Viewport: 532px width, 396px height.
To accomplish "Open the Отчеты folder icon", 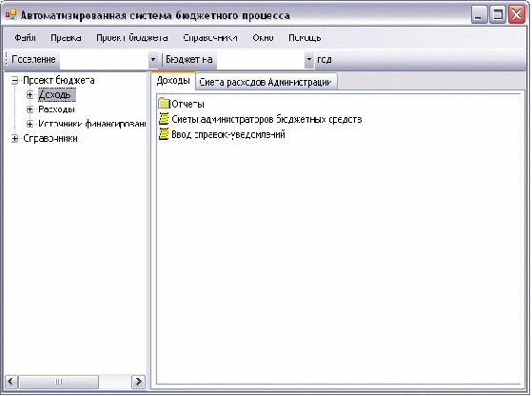I will (x=164, y=104).
